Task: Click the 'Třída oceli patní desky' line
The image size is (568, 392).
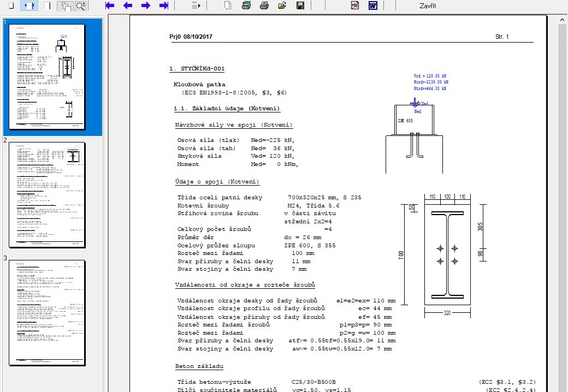Action: 269,197
